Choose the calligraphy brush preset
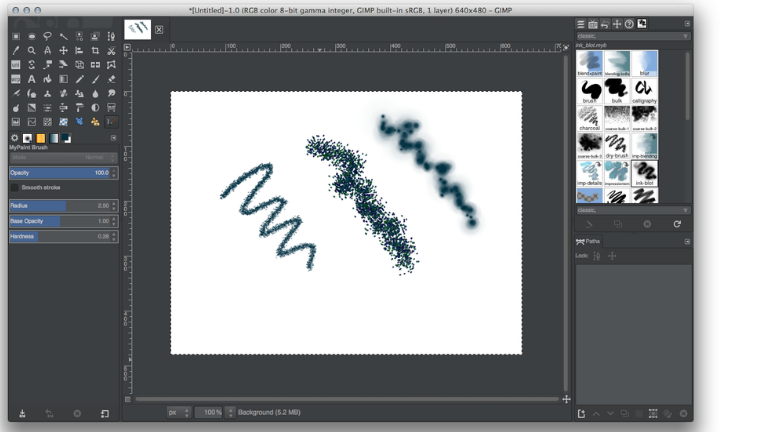Image resolution: width=768 pixels, height=432 pixels. (x=644, y=91)
